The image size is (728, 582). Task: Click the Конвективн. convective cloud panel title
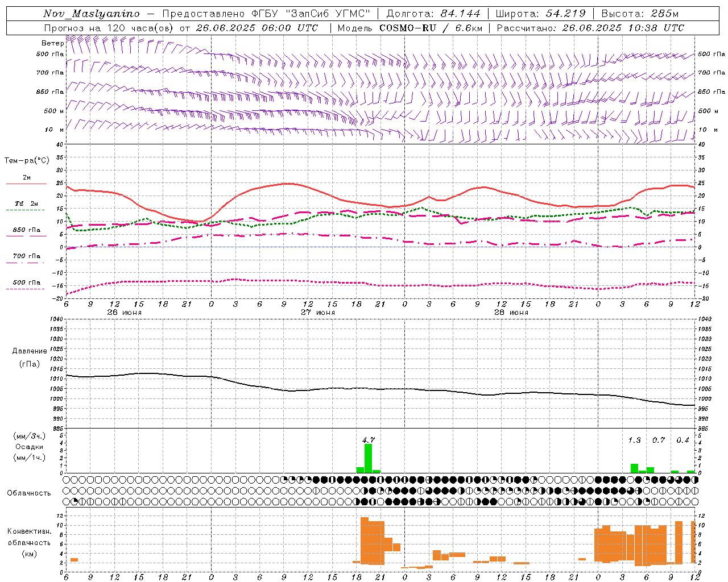click(29, 531)
